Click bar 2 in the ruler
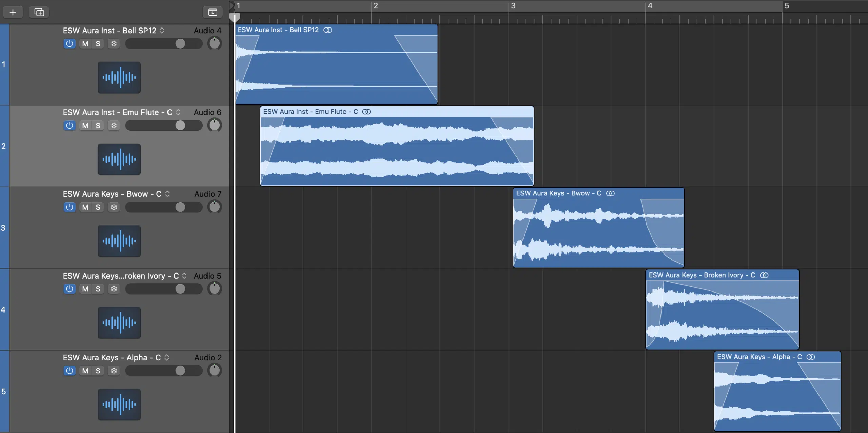 point(376,6)
